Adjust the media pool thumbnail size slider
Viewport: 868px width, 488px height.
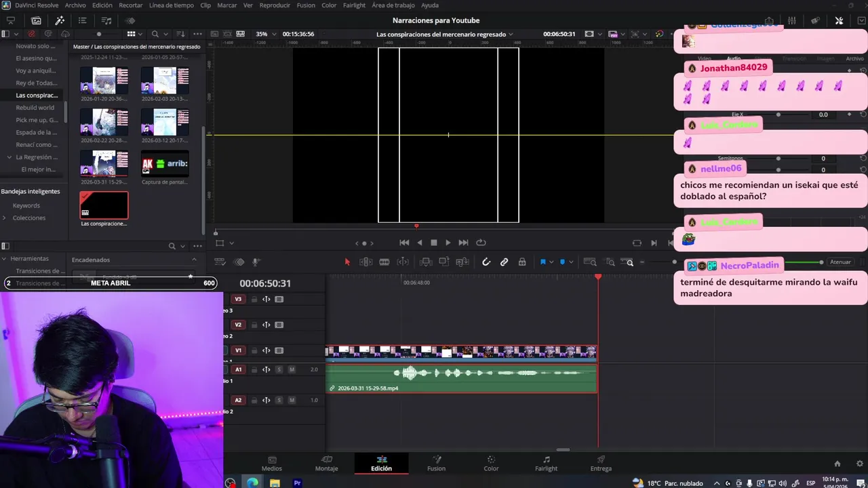99,34
